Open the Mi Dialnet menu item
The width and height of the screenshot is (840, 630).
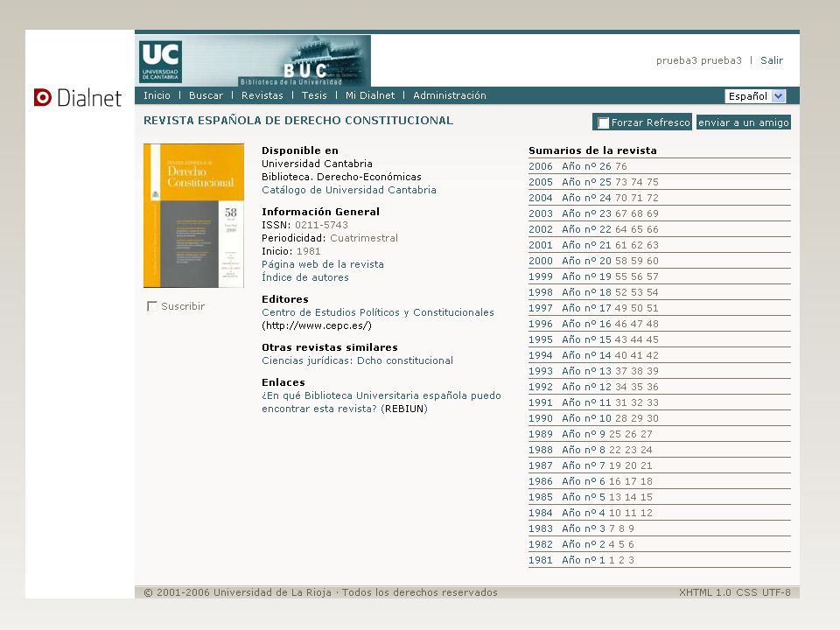click(x=370, y=95)
